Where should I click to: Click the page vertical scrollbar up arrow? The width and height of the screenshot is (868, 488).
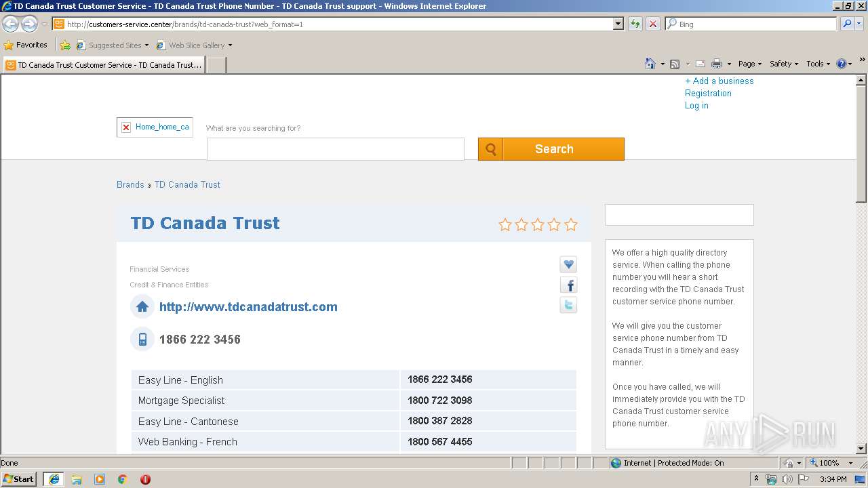click(x=861, y=81)
